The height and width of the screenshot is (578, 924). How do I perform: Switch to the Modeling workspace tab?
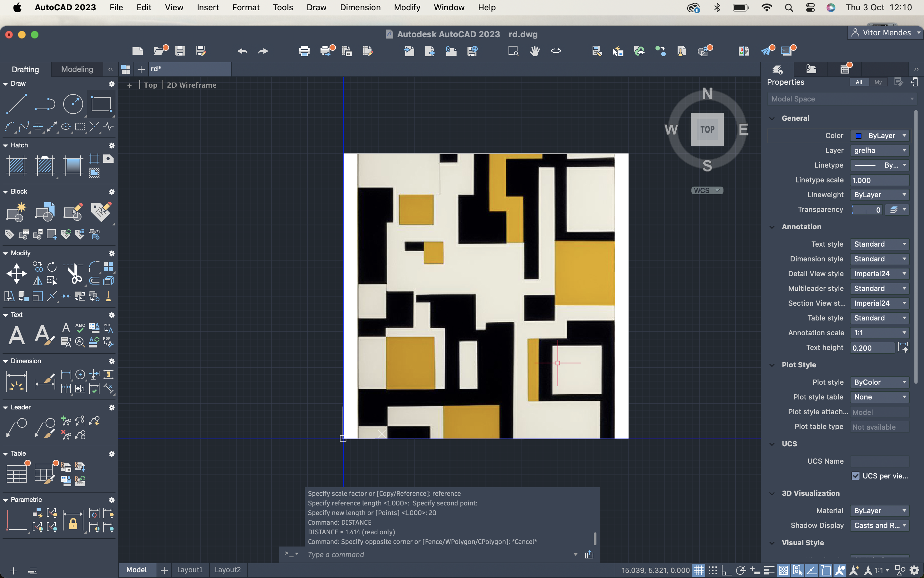pyautogui.click(x=77, y=69)
